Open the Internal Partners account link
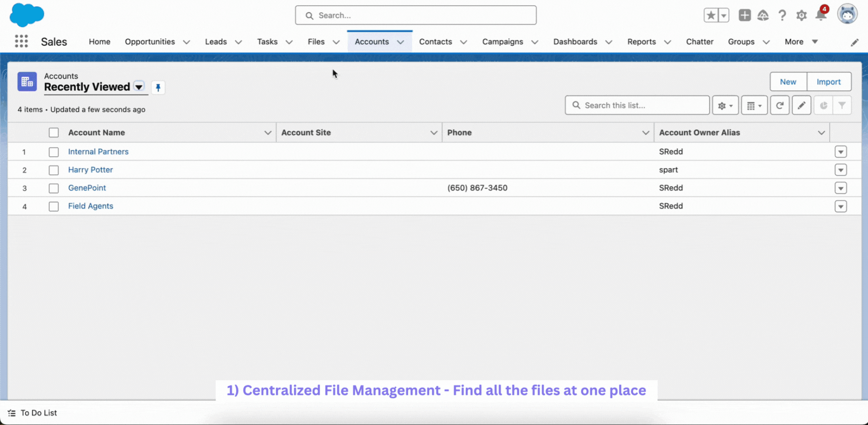The image size is (868, 425). 98,152
